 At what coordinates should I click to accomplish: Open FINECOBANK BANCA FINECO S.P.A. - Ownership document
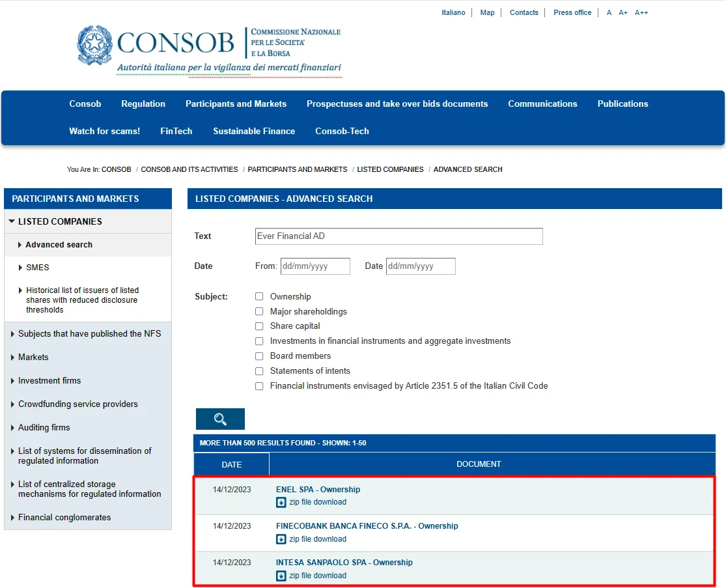tap(367, 526)
